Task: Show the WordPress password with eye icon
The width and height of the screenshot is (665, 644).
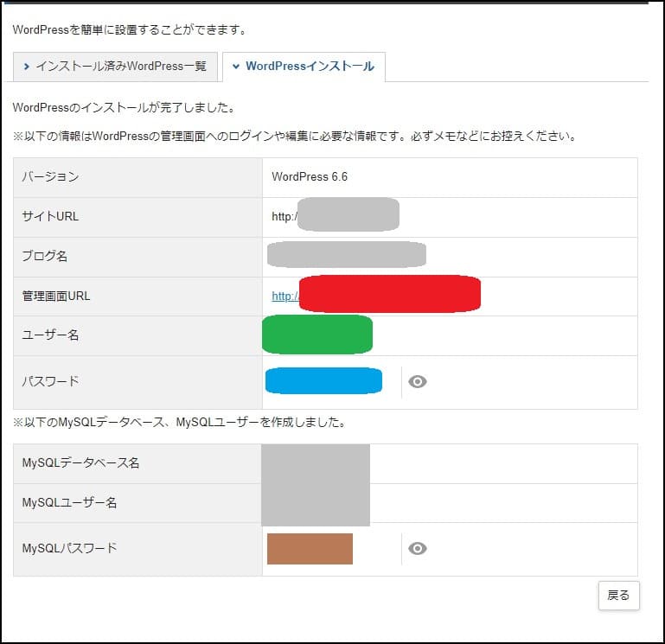Action: tap(418, 382)
